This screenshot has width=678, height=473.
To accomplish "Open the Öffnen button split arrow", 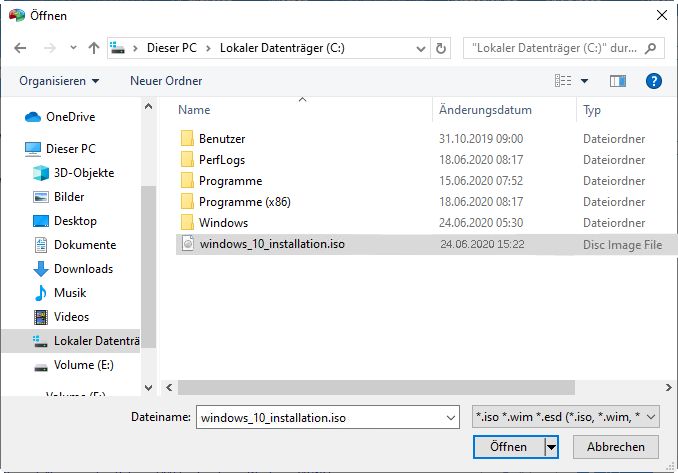I will tap(551, 447).
